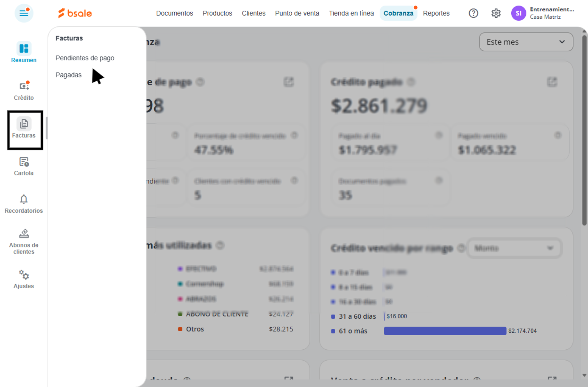Open the settings gear in header

(x=496, y=13)
